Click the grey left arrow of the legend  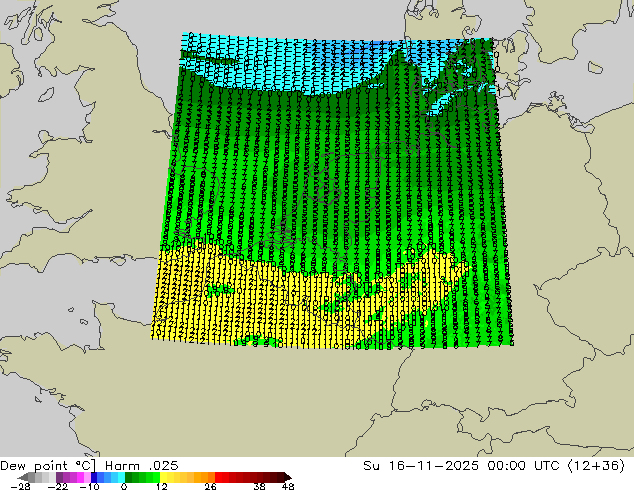tap(23, 477)
